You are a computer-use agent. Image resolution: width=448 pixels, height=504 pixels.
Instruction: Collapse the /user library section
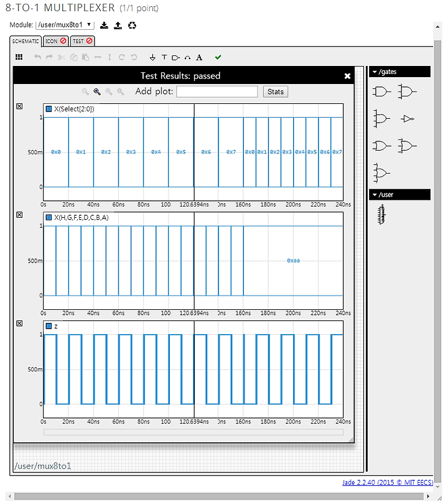point(399,195)
